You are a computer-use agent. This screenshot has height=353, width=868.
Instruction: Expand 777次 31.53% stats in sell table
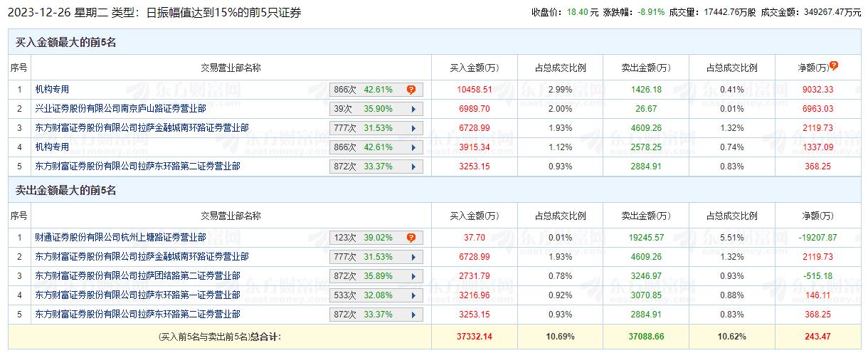pos(412,257)
